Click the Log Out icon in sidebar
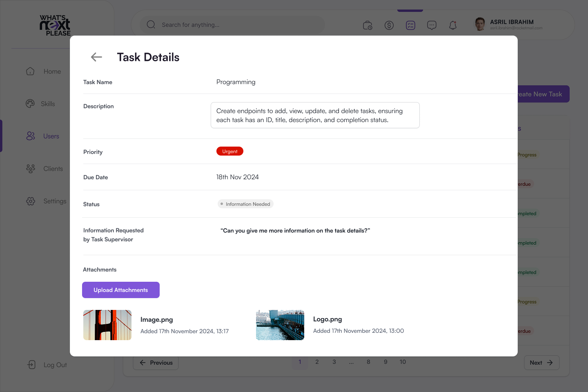This screenshot has width=588, height=392. tap(31, 365)
